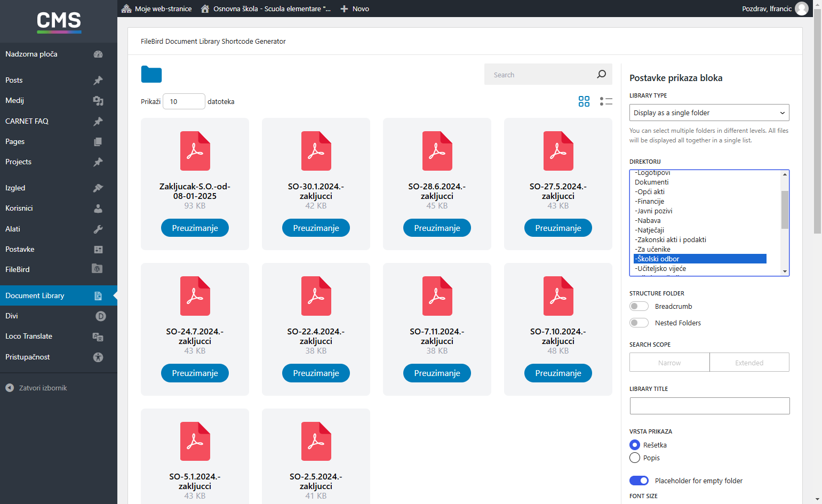The image size is (822, 504).
Task: Select -Učiteljsko vijeće in the directory list
Action: coord(700,269)
